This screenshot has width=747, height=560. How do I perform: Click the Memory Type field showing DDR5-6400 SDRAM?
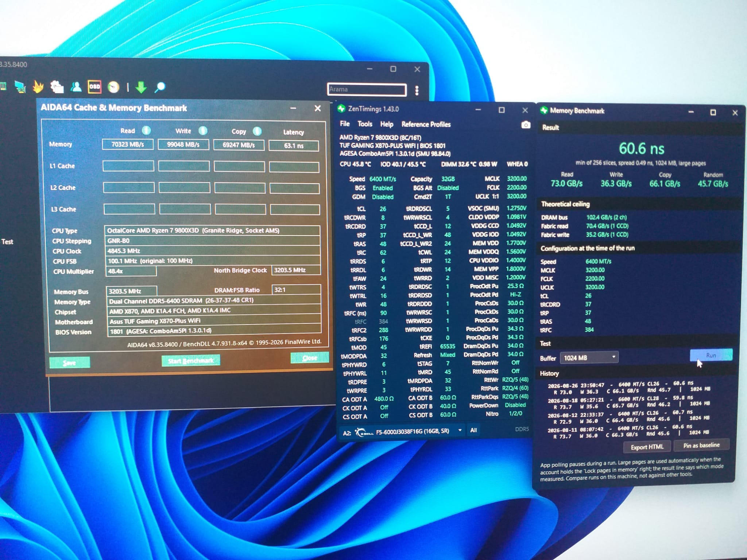coord(214,301)
